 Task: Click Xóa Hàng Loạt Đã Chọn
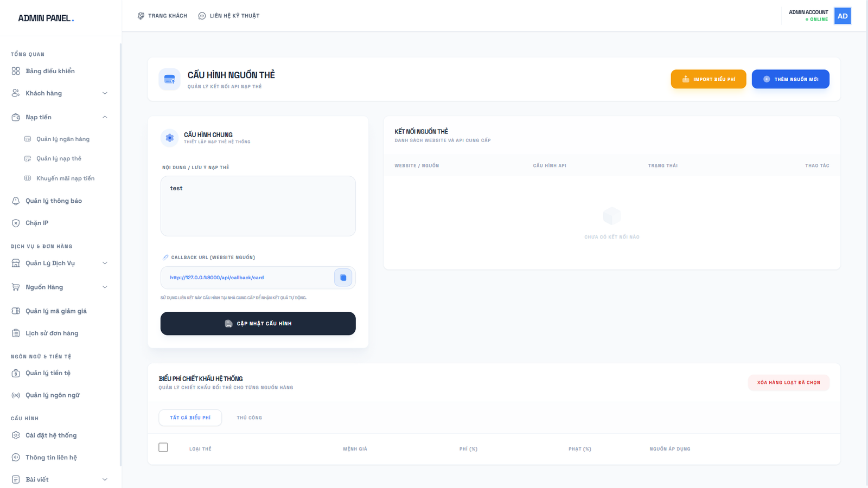coord(789,382)
